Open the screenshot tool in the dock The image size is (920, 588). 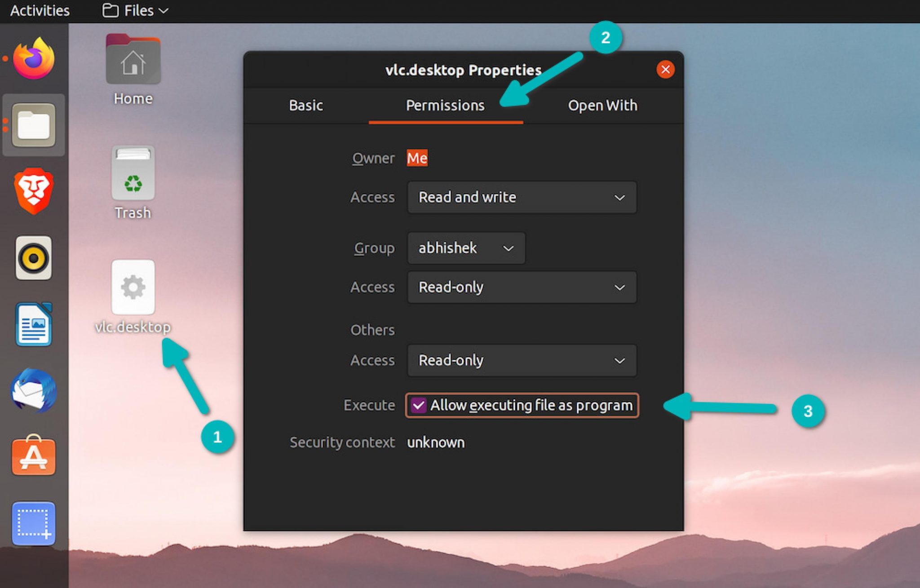pos(34,523)
